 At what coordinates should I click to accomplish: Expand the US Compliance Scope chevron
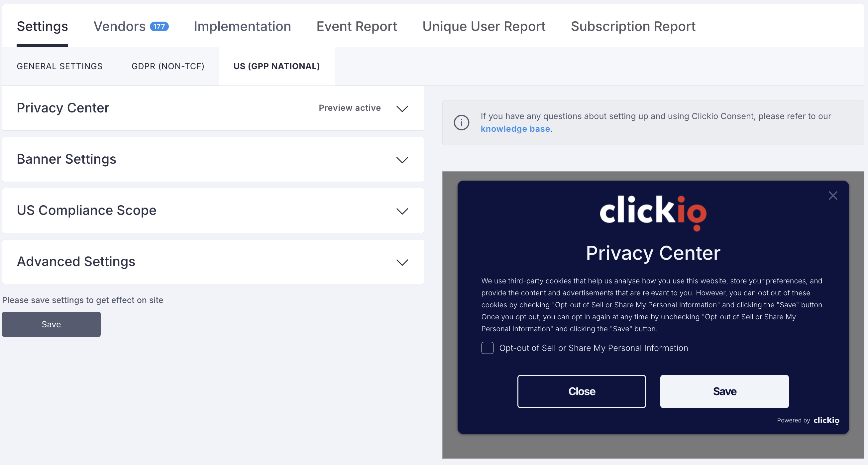pyautogui.click(x=402, y=211)
